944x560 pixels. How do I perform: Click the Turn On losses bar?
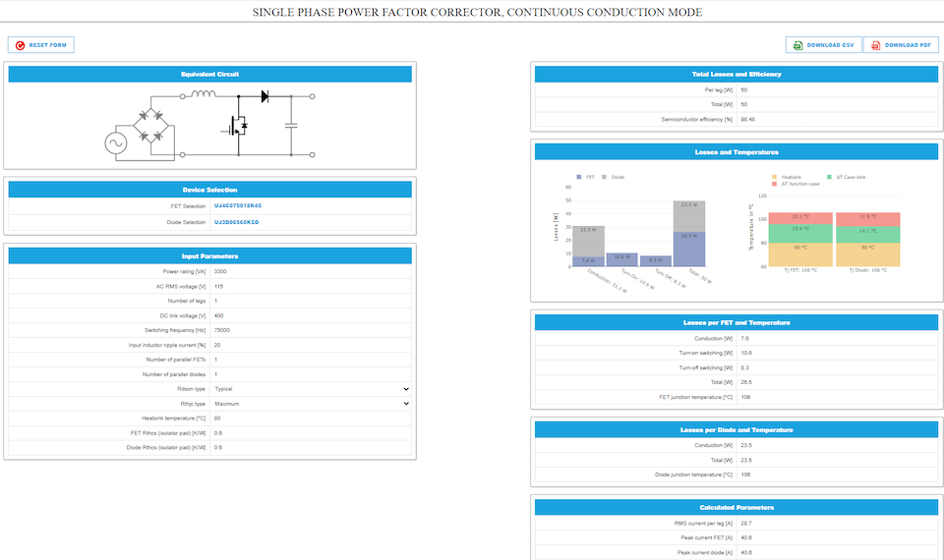click(621, 259)
